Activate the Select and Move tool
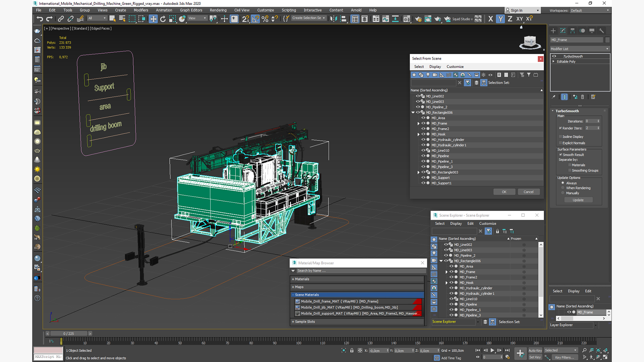644x362 pixels. point(153,19)
